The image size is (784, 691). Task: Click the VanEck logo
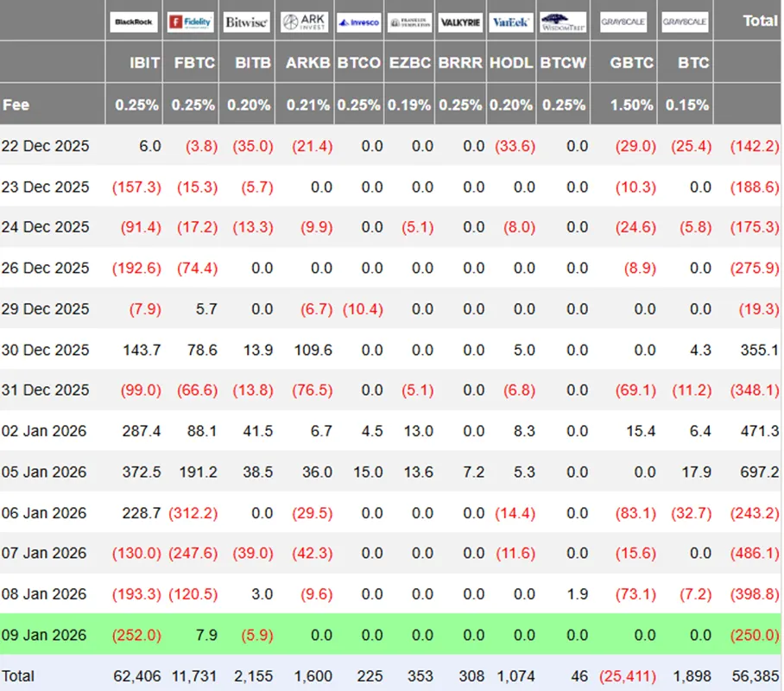(x=511, y=22)
